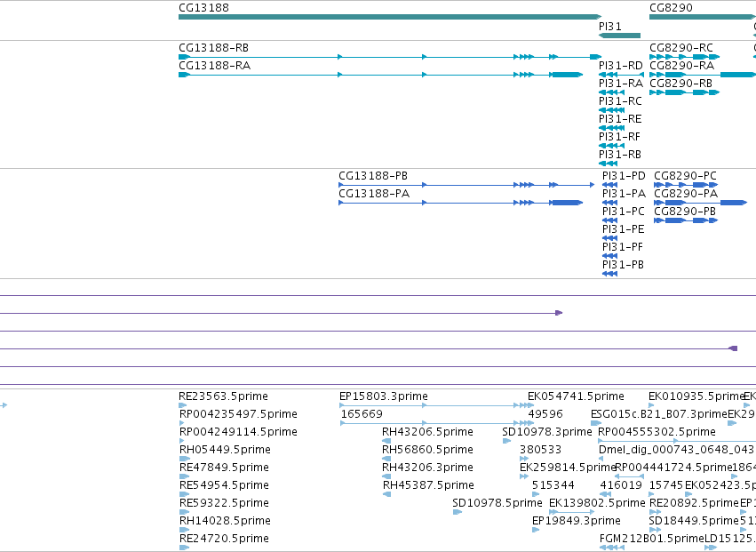Click EST FGM212B01.5prime
The width and height of the screenshot is (756, 552).
coord(652,539)
